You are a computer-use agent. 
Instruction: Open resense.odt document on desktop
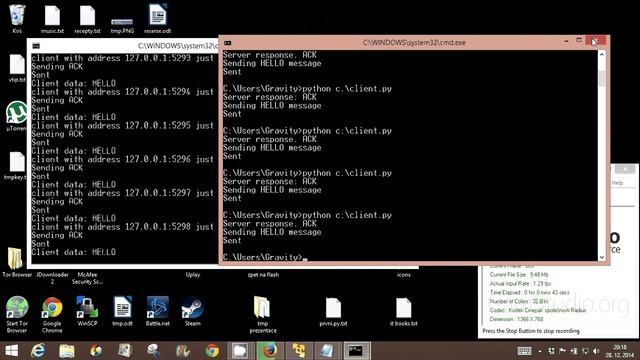158,18
